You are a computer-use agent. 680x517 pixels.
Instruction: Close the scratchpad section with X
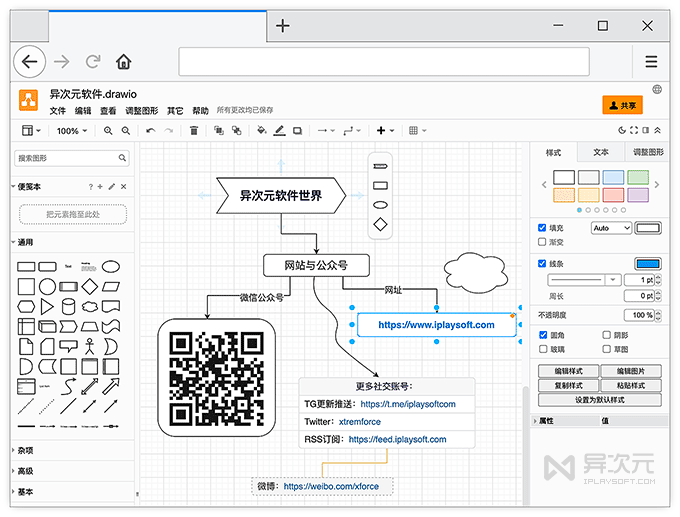point(124,187)
